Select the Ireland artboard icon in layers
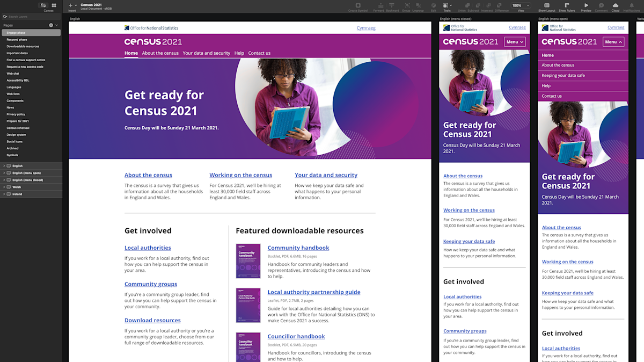 [9, 194]
